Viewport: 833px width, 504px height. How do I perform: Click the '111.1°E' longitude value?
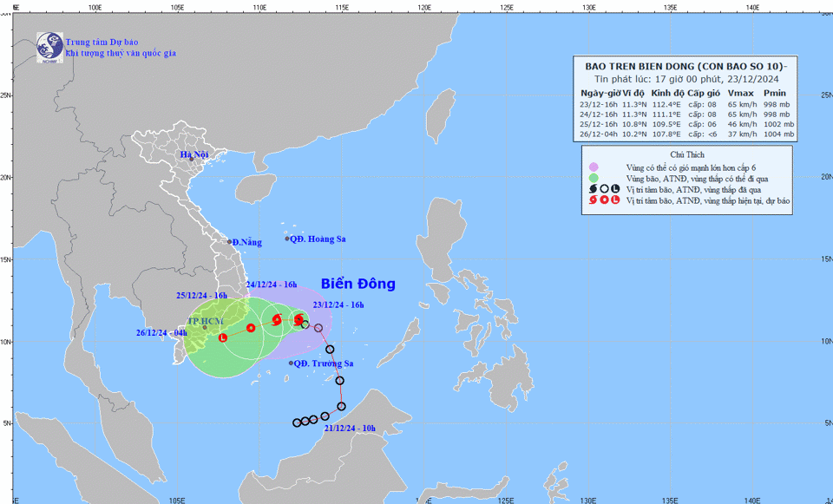[666, 115]
